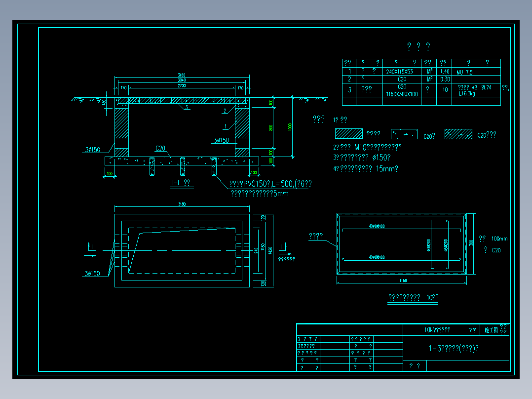Select the 1.40 quantity cell
This screenshot has width=532, height=399.
click(445, 71)
